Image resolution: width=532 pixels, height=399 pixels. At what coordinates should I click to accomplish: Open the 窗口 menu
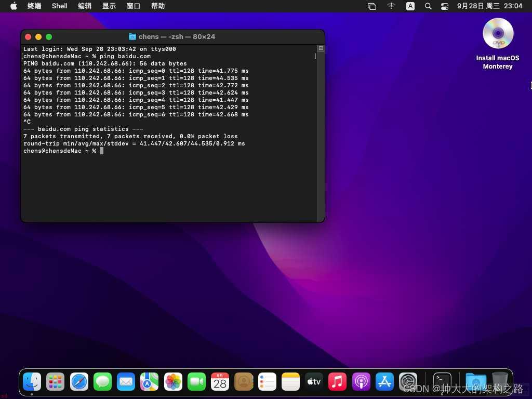[x=134, y=6]
